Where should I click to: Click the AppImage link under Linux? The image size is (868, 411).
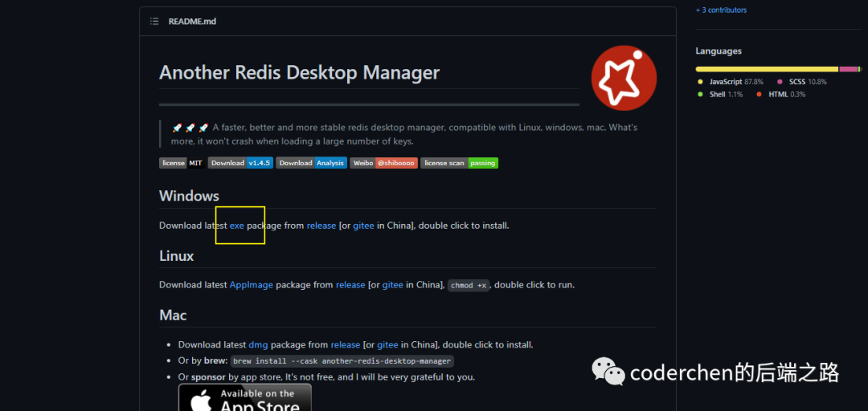pyautogui.click(x=252, y=285)
